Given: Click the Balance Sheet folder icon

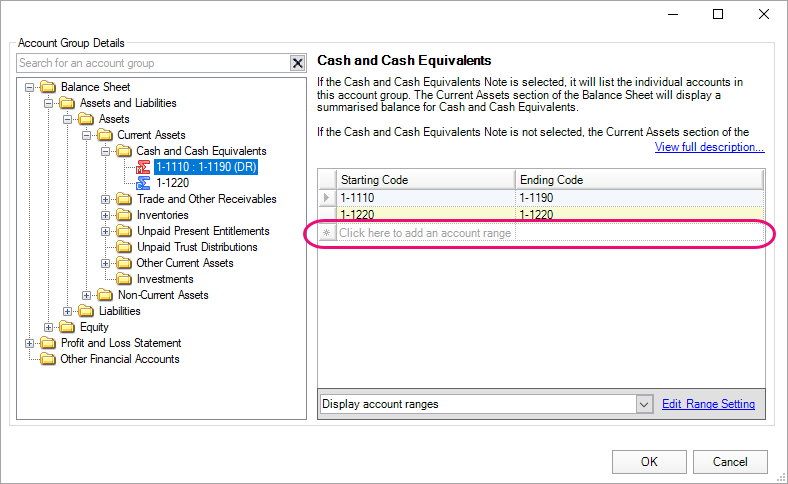Looking at the screenshot, I should [48, 87].
